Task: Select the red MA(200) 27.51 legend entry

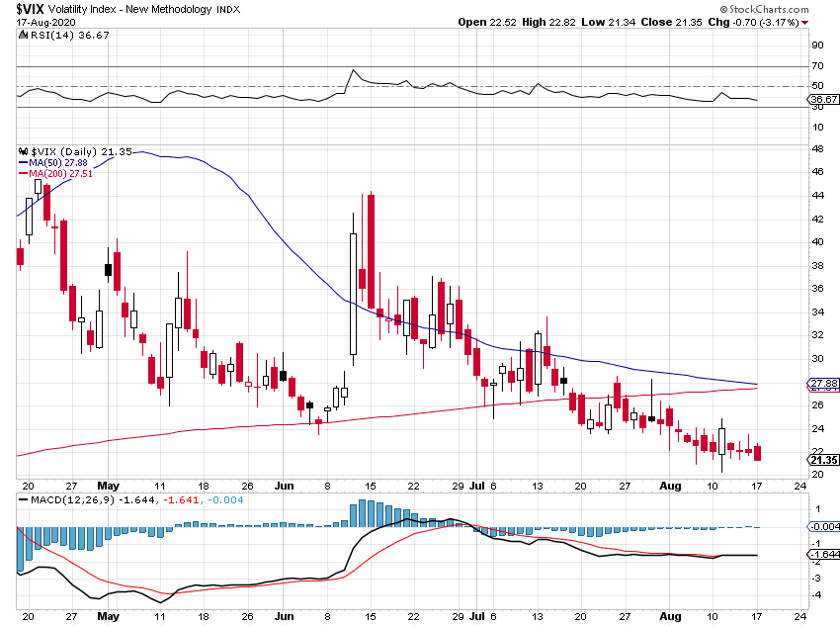Action: click(x=55, y=174)
